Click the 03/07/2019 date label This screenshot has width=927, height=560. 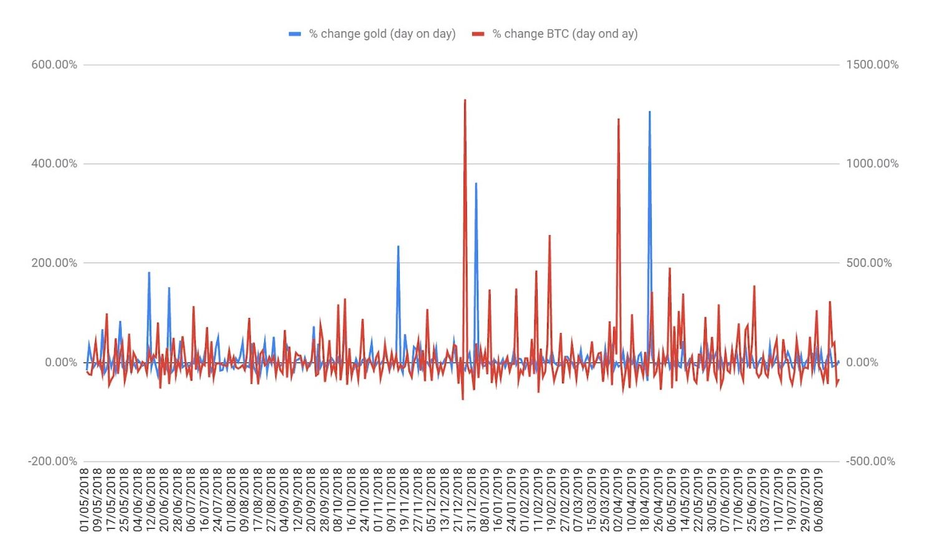pos(764,501)
